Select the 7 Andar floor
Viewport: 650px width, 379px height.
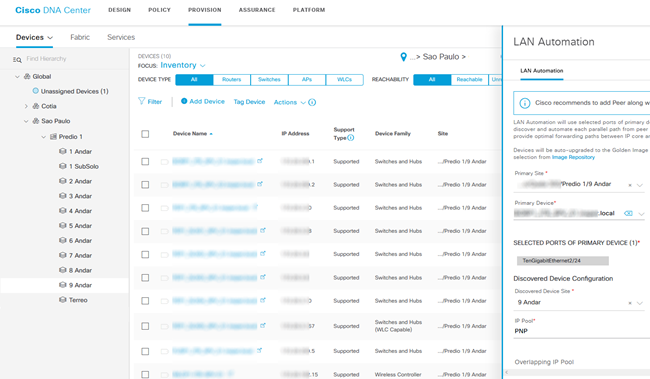point(80,255)
